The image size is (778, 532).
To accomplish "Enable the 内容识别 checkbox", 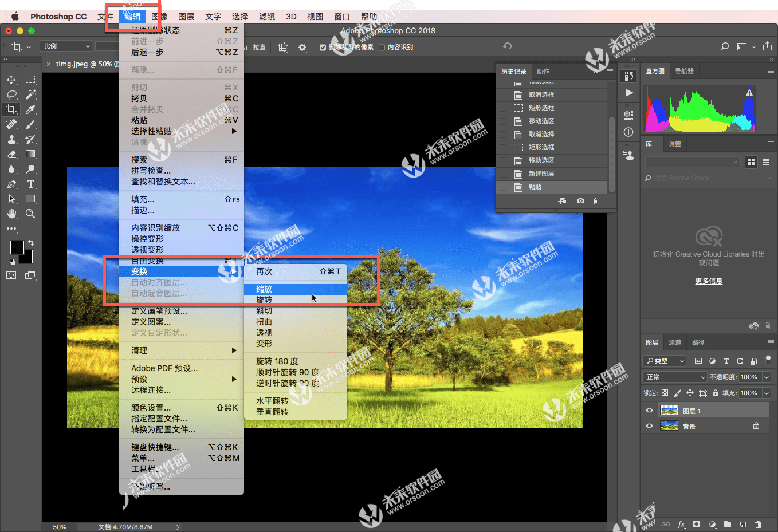I will click(382, 48).
